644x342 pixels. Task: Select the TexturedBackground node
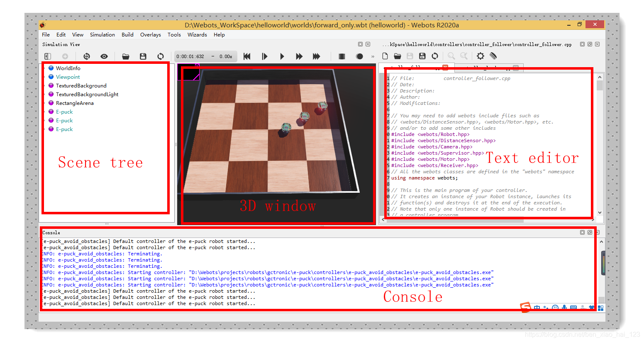tap(81, 85)
